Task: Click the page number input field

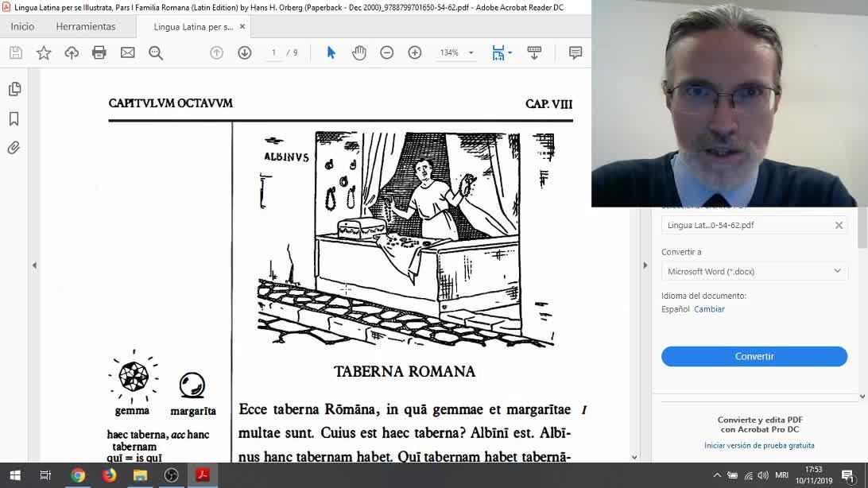Action: coord(273,52)
